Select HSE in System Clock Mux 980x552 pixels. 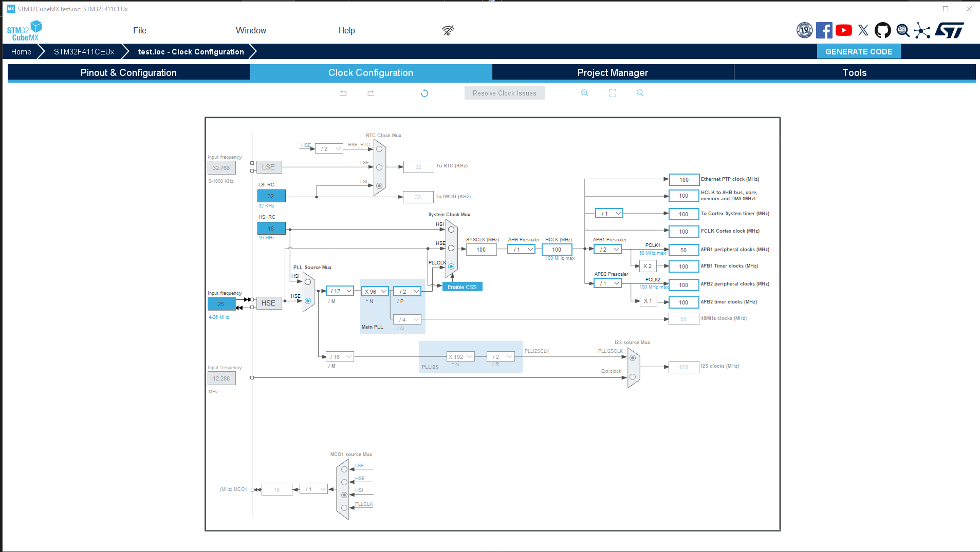click(x=451, y=248)
